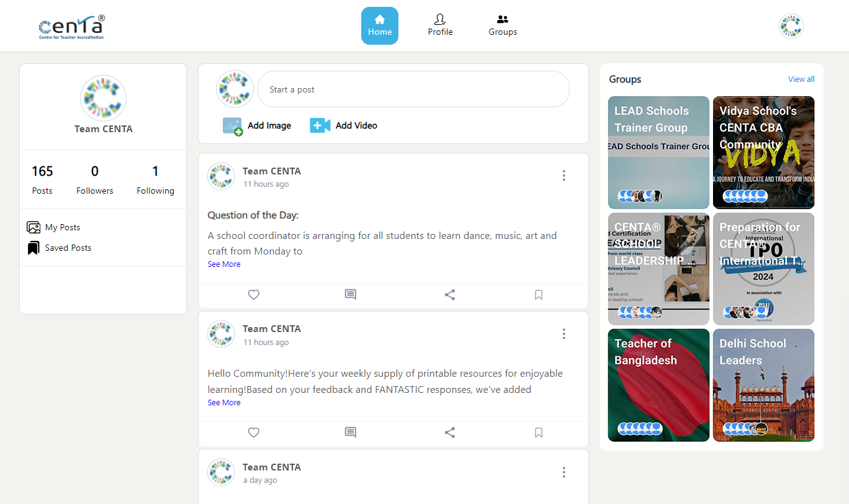Share the Question of the Day post

tap(450, 295)
